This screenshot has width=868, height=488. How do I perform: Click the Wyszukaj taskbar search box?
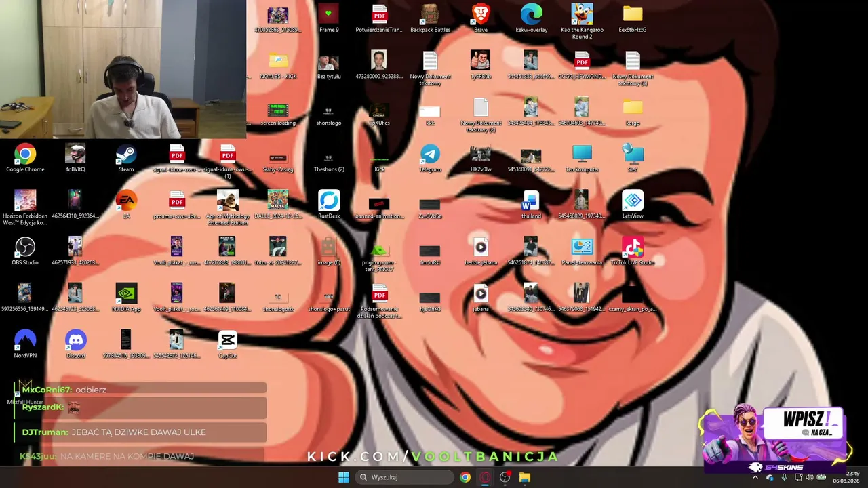[x=405, y=477]
